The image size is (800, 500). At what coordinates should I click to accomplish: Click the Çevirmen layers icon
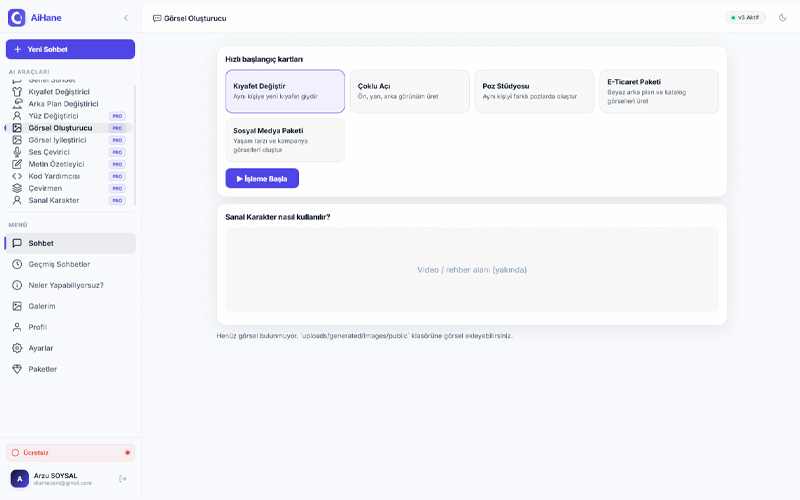click(17, 188)
